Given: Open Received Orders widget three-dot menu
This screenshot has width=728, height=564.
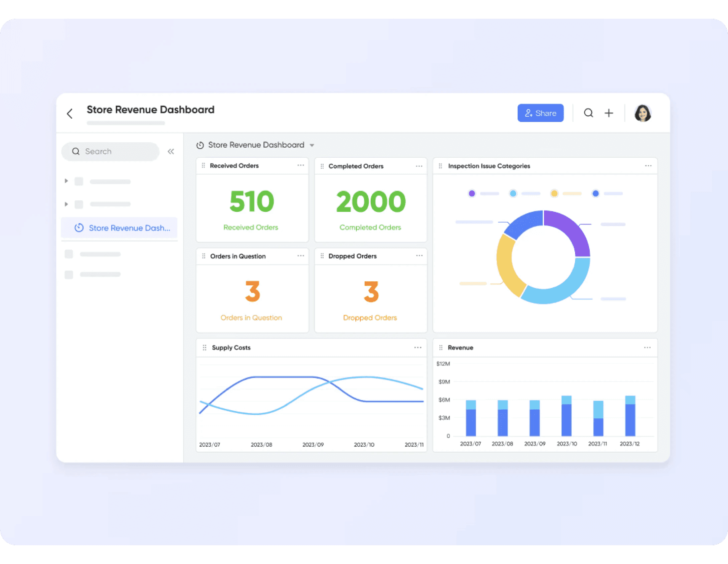Looking at the screenshot, I should tap(301, 165).
